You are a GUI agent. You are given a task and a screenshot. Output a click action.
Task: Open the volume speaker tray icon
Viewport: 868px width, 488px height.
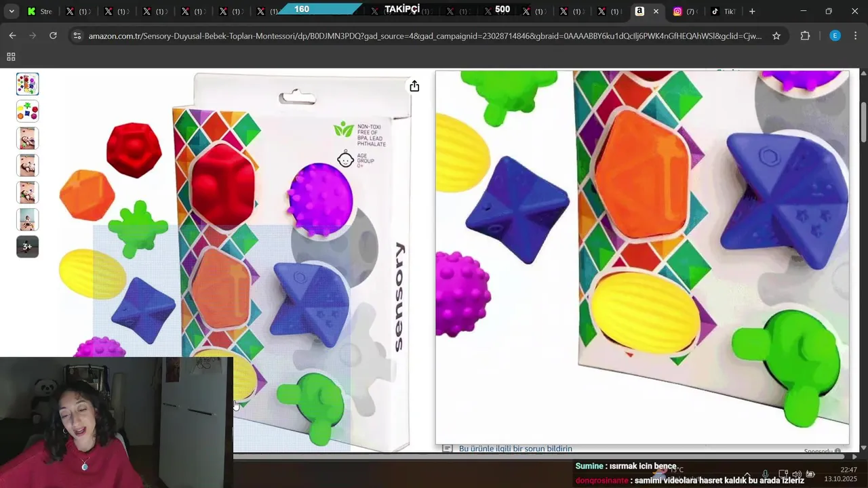click(x=797, y=474)
